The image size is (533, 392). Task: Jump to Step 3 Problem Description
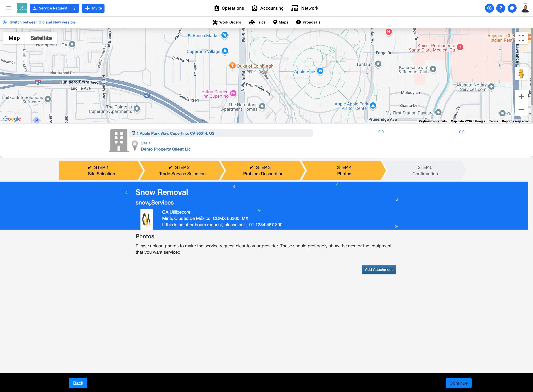click(263, 170)
